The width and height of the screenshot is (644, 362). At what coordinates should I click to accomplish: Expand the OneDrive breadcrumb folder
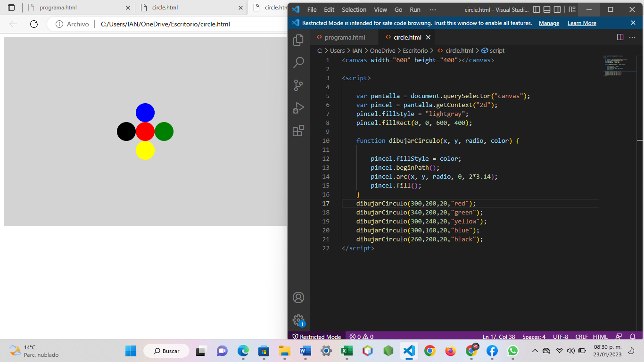[x=382, y=50]
